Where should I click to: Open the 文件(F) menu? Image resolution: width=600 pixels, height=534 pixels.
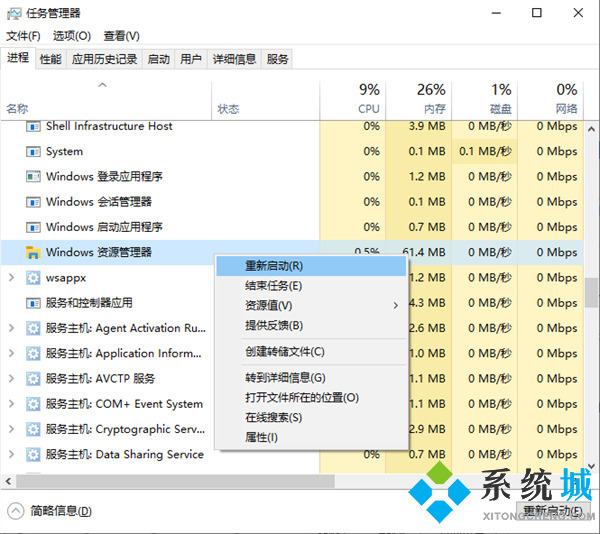[23, 36]
